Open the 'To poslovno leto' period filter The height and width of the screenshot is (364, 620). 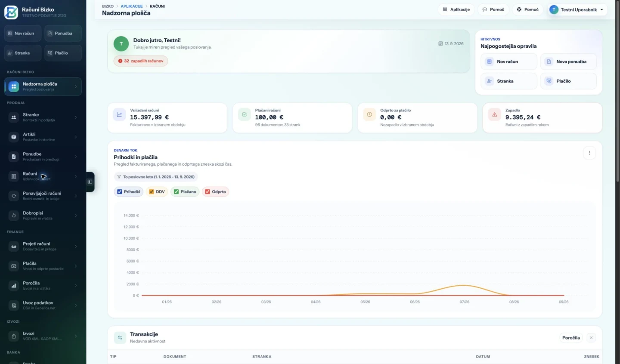click(x=156, y=177)
